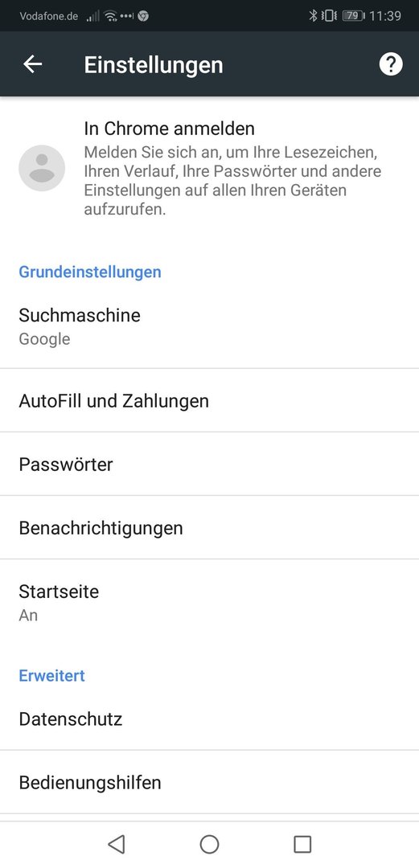The width and height of the screenshot is (419, 868).
Task: Open AutoFill und Zahlungen
Action: [x=209, y=400]
